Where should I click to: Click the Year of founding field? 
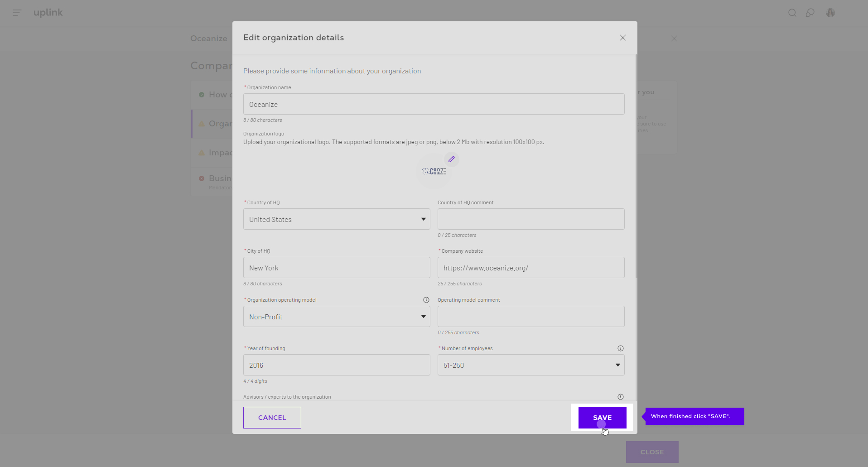pyautogui.click(x=337, y=365)
